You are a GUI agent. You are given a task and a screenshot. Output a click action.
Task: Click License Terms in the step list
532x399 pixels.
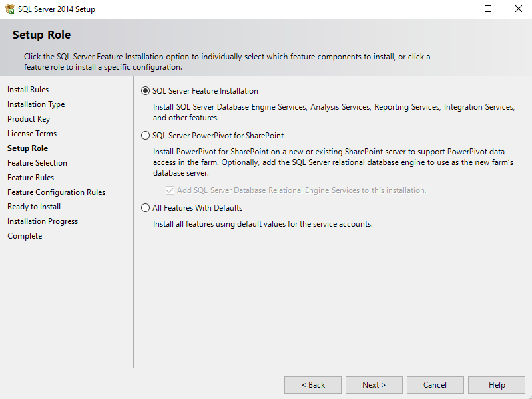(x=32, y=134)
